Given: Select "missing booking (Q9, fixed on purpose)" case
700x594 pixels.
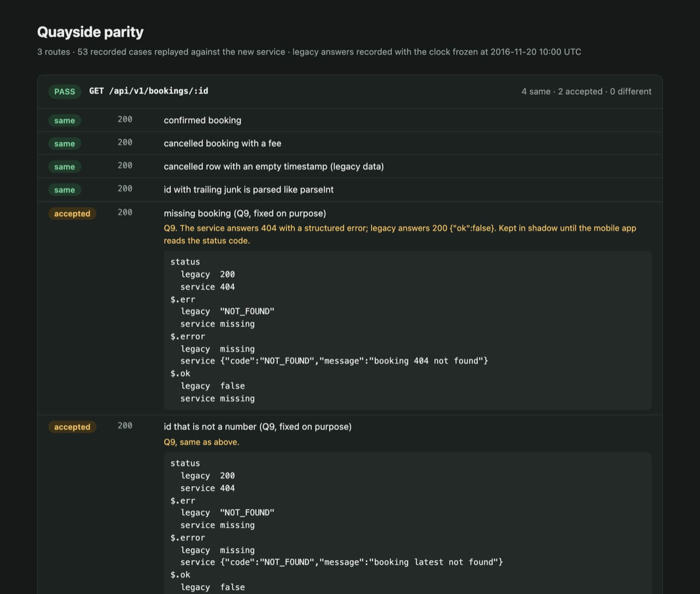Looking at the screenshot, I should coord(245,213).
